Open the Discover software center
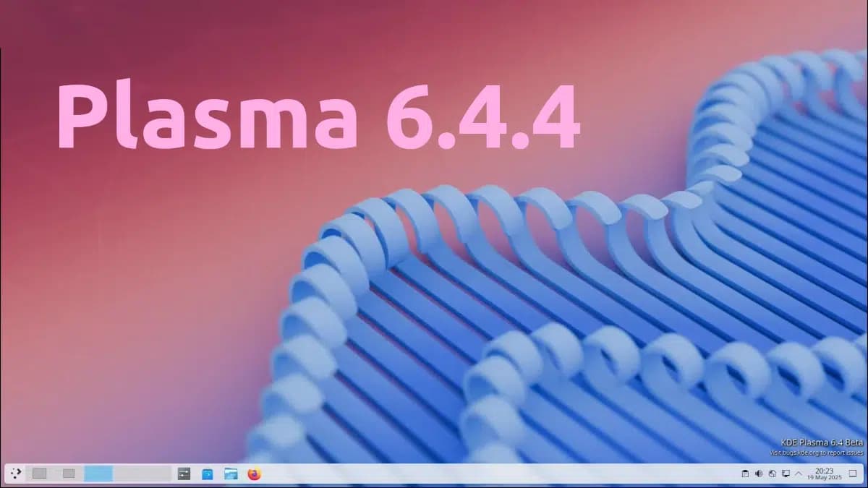This screenshot has width=868, height=488. [x=208, y=474]
